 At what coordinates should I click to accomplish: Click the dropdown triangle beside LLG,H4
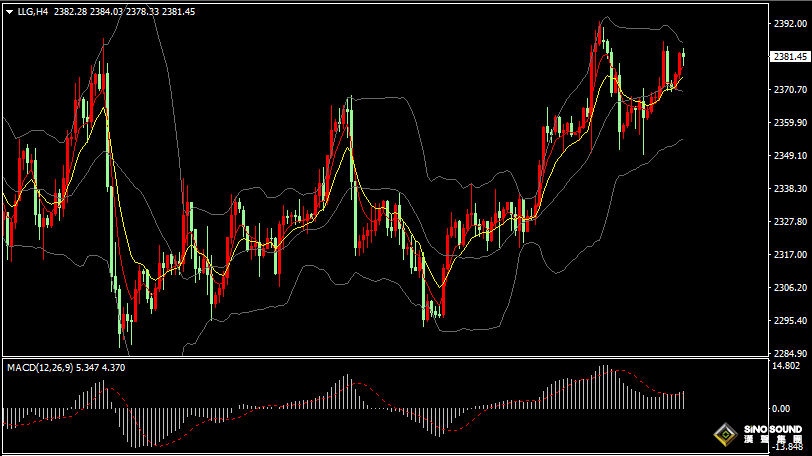pos(9,12)
